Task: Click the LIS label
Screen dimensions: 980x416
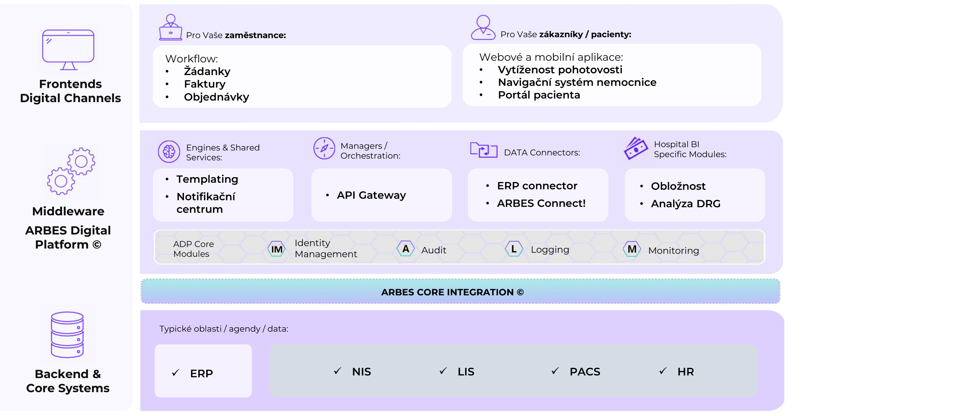Action: click(465, 372)
